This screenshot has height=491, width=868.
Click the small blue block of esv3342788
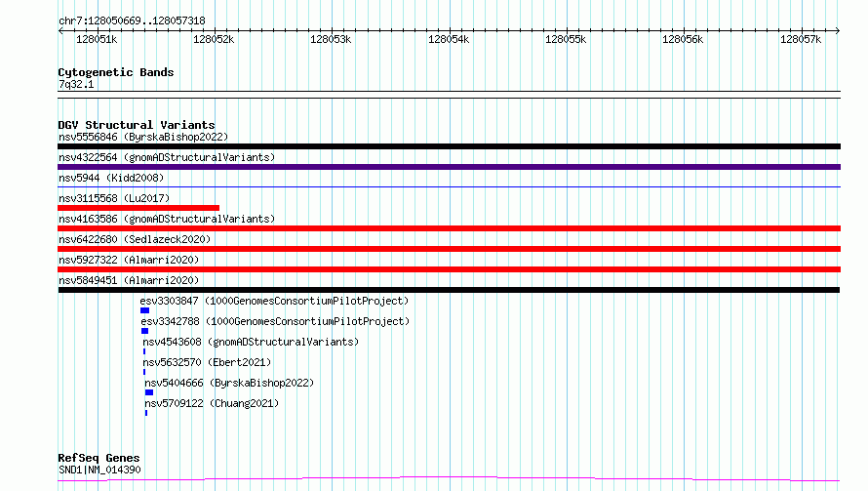click(x=144, y=331)
